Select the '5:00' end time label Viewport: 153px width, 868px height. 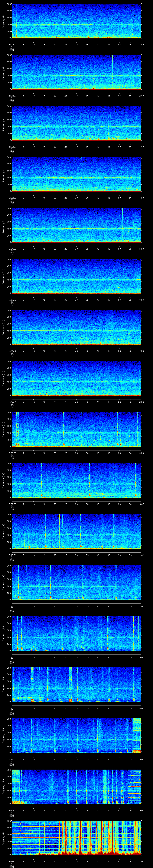[x=141, y=249]
